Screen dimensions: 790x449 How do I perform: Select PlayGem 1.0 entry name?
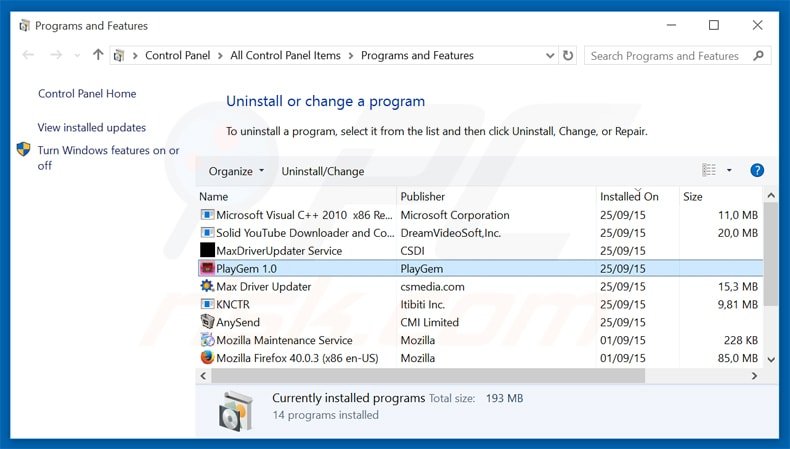coord(246,269)
